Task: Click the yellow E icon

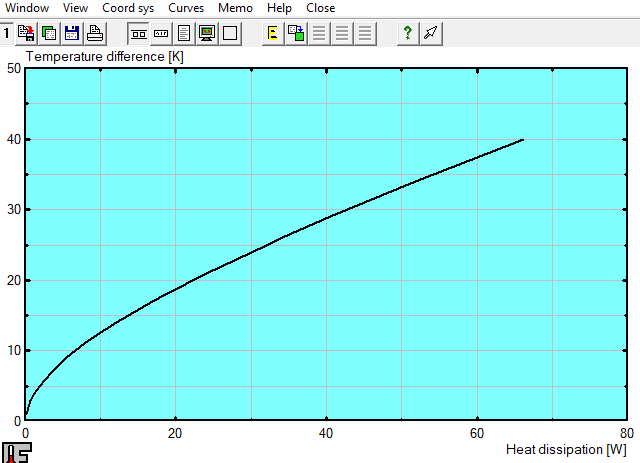Action: (273, 33)
